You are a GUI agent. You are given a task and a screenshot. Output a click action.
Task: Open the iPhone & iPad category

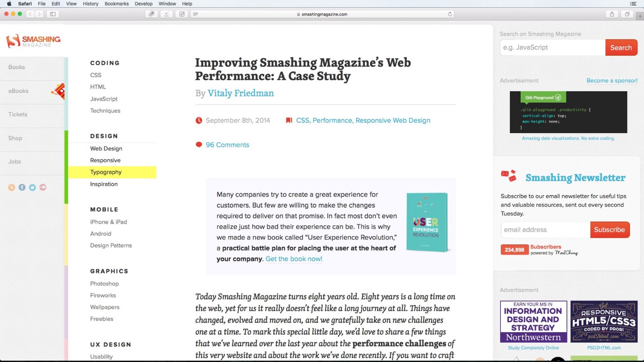[109, 222]
